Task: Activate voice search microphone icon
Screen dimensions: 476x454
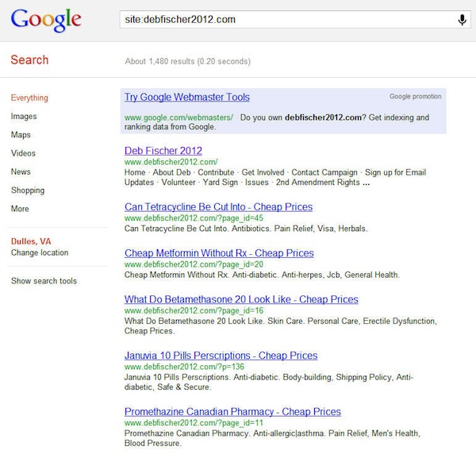Action: [462, 20]
